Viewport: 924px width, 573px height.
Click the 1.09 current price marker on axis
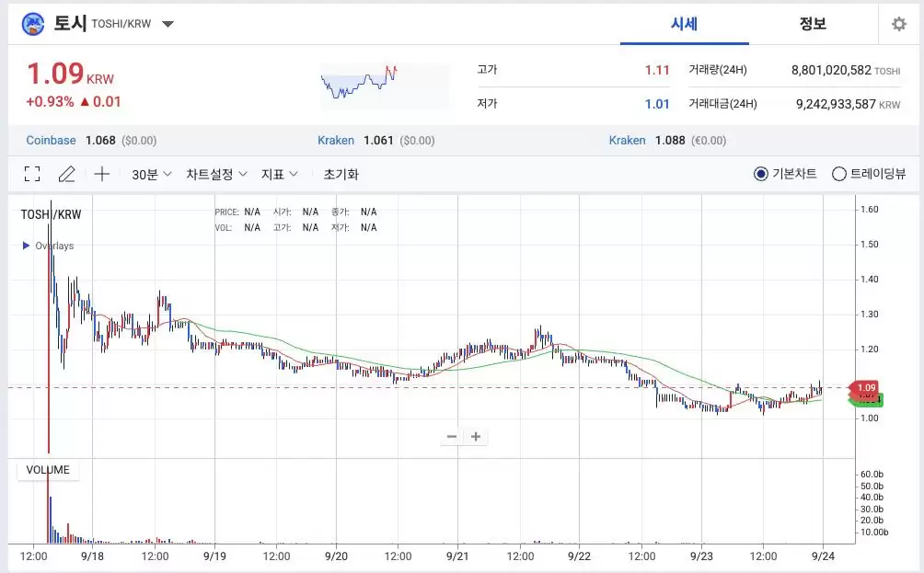866,387
